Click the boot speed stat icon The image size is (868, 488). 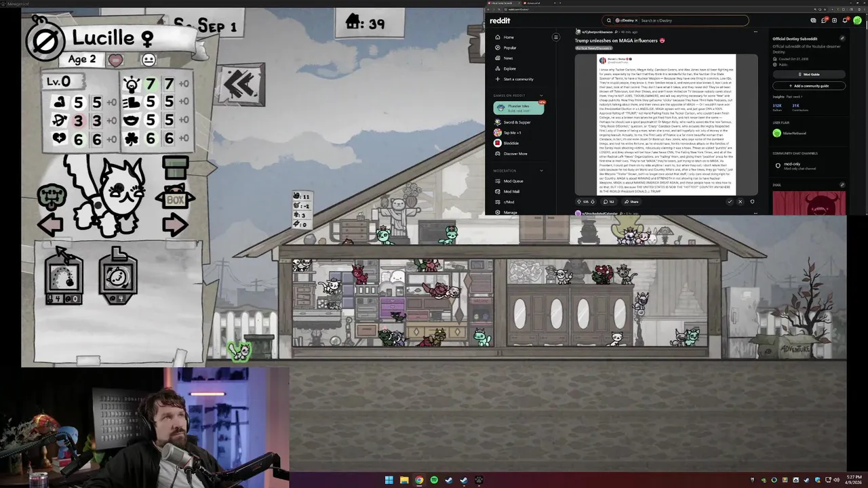click(x=132, y=102)
